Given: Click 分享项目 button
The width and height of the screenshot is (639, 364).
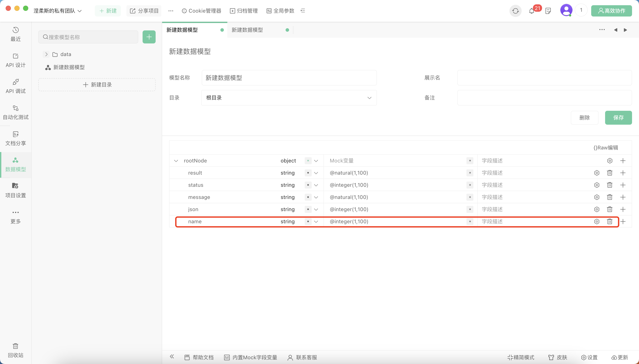Looking at the screenshot, I should pyautogui.click(x=144, y=11).
